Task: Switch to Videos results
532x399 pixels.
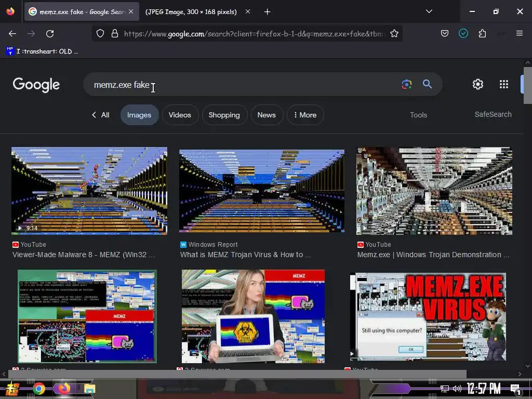Action: click(180, 115)
